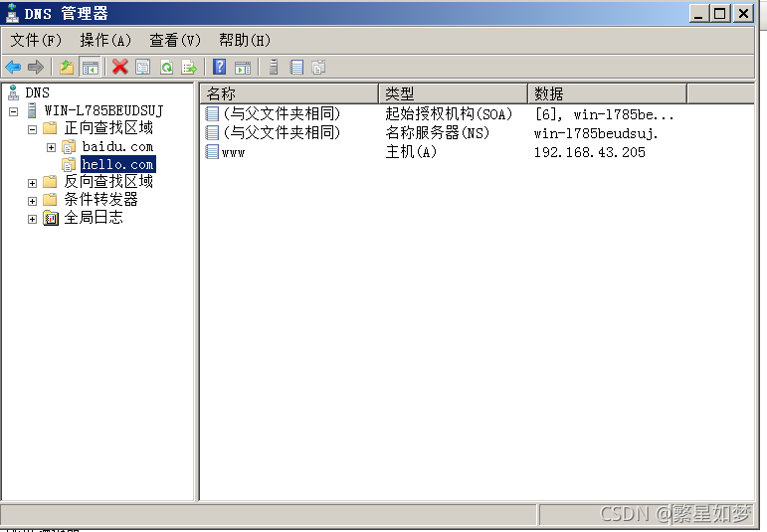The width and height of the screenshot is (767, 532).
Task: Click the 名称服务器(NS) type cell
Action: coord(438,132)
